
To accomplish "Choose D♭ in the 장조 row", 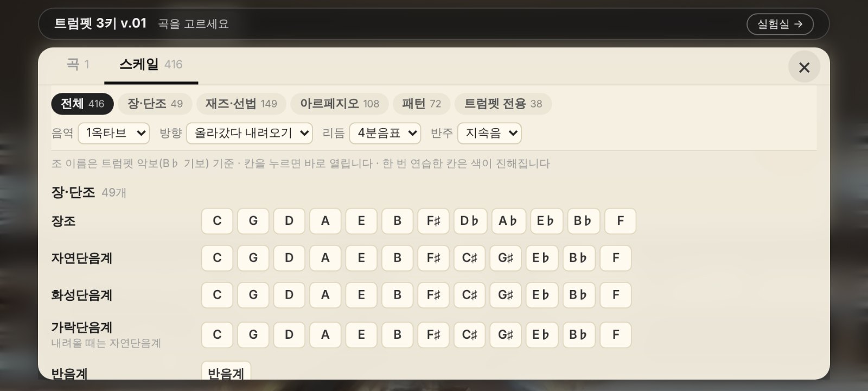I will 470,221.
